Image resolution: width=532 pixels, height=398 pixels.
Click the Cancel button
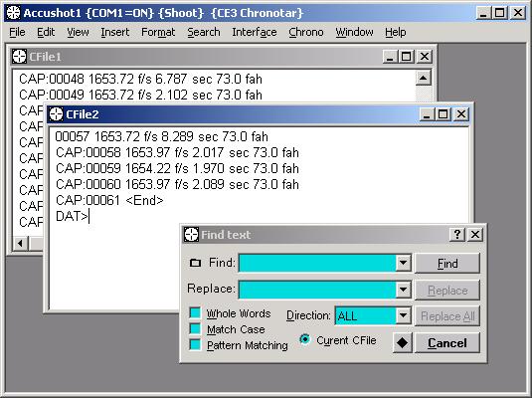click(x=447, y=343)
